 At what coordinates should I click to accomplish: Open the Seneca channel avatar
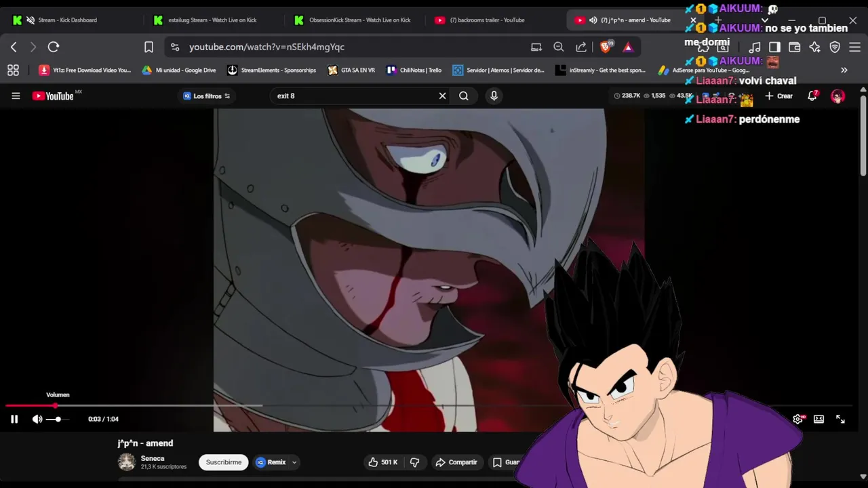coord(127,462)
